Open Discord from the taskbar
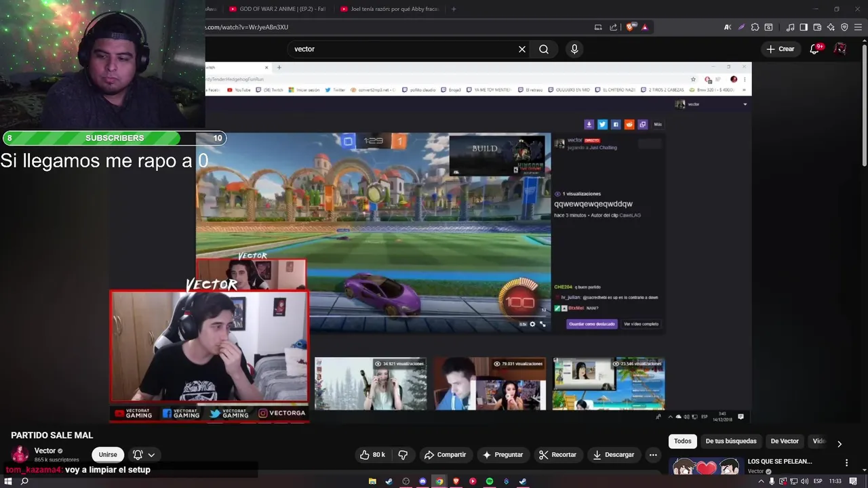868x488 pixels. point(422,481)
